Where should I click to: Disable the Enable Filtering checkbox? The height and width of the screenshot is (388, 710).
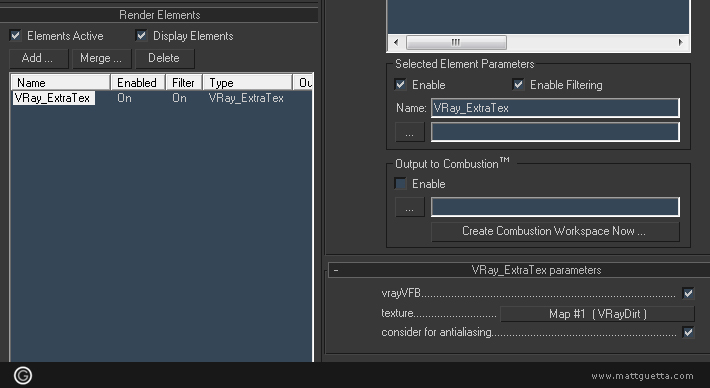click(518, 85)
